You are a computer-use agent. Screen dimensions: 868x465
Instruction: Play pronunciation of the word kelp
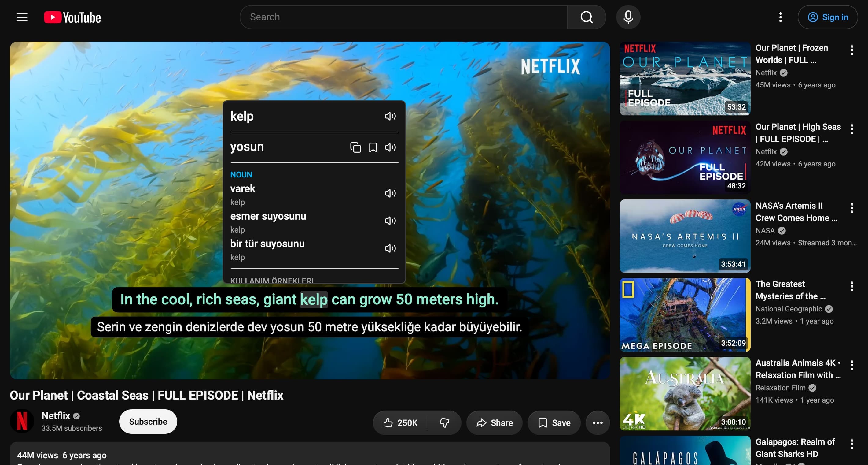click(x=390, y=116)
